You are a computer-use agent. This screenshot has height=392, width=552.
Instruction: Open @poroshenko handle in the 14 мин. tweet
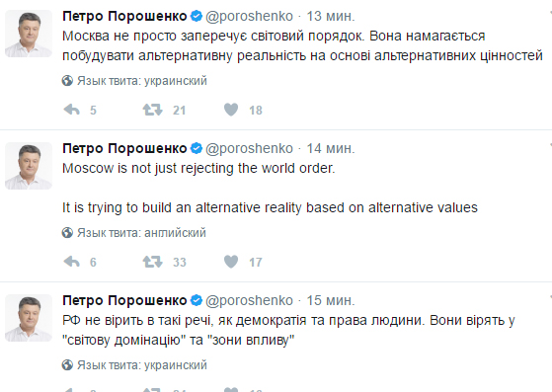click(249, 149)
